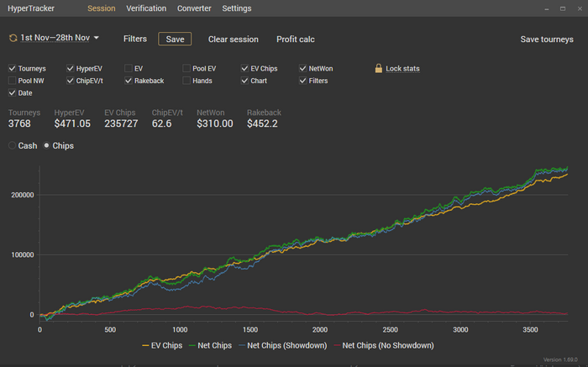Open Profit calc
The width and height of the screenshot is (588, 367).
296,39
